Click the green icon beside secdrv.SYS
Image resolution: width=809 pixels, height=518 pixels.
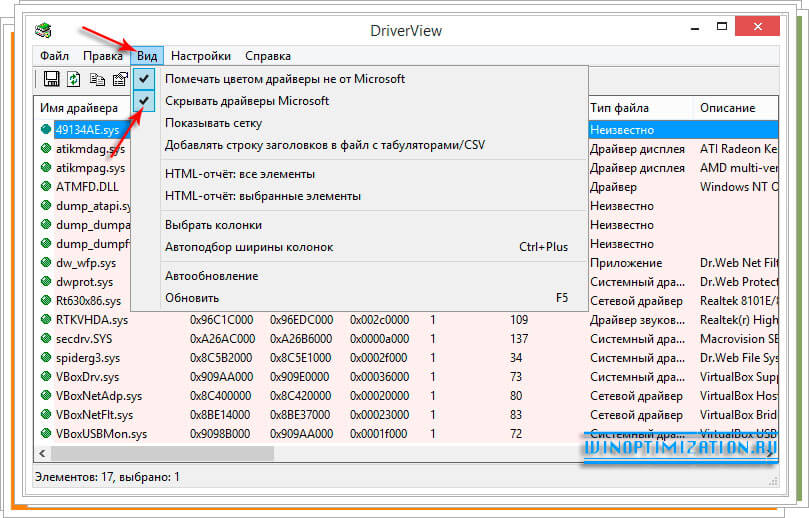click(46, 339)
